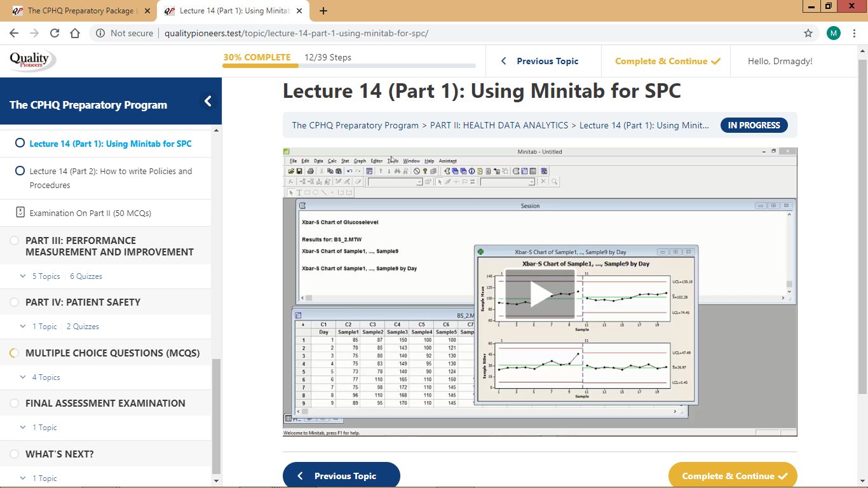Bookmark this page with star icon

[808, 33]
